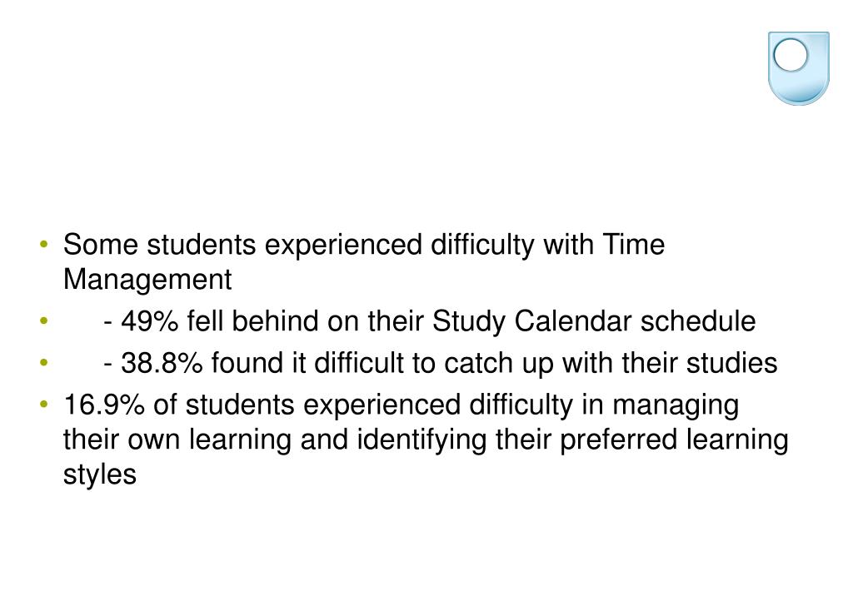Click the words "catch up"

coord(499,363)
